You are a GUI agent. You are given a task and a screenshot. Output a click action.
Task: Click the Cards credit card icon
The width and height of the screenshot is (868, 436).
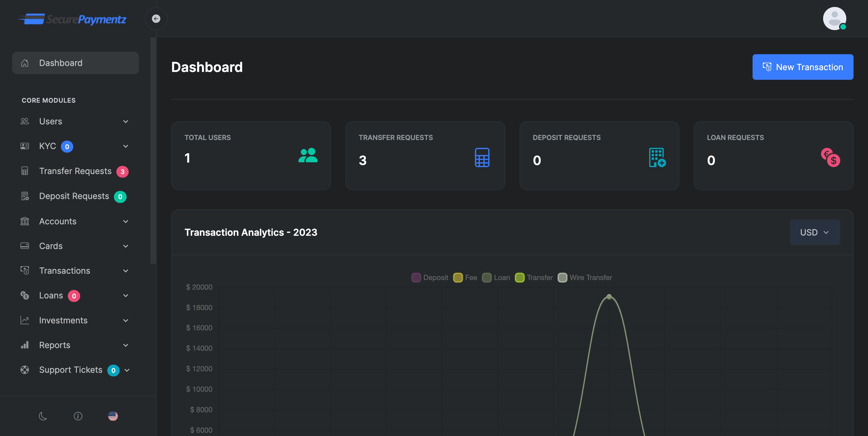pos(25,246)
